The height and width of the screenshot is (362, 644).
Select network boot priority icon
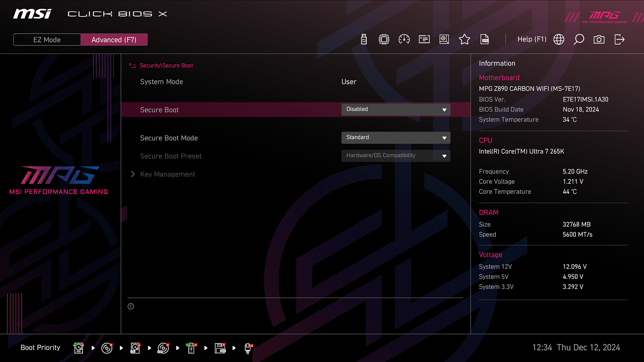pos(248,348)
